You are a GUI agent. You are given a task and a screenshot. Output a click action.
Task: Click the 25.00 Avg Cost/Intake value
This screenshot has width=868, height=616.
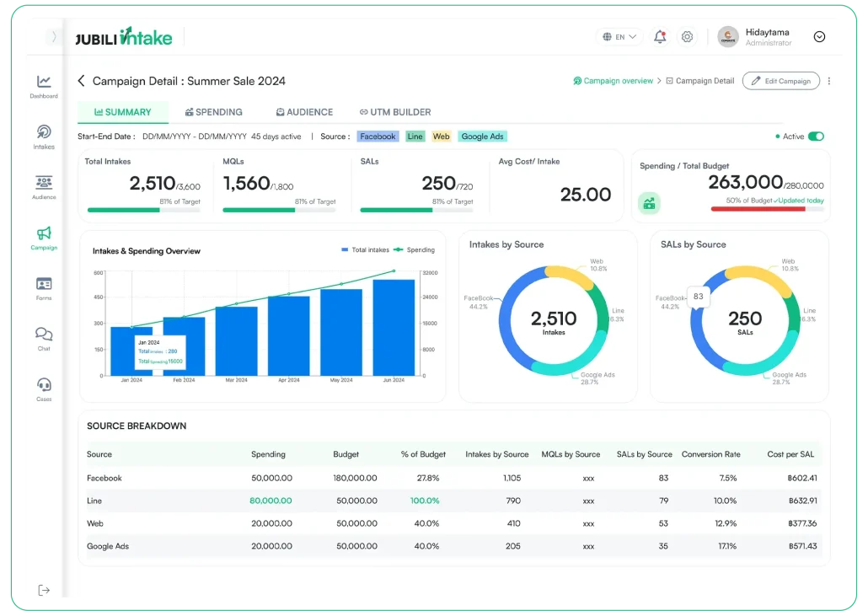(x=585, y=195)
